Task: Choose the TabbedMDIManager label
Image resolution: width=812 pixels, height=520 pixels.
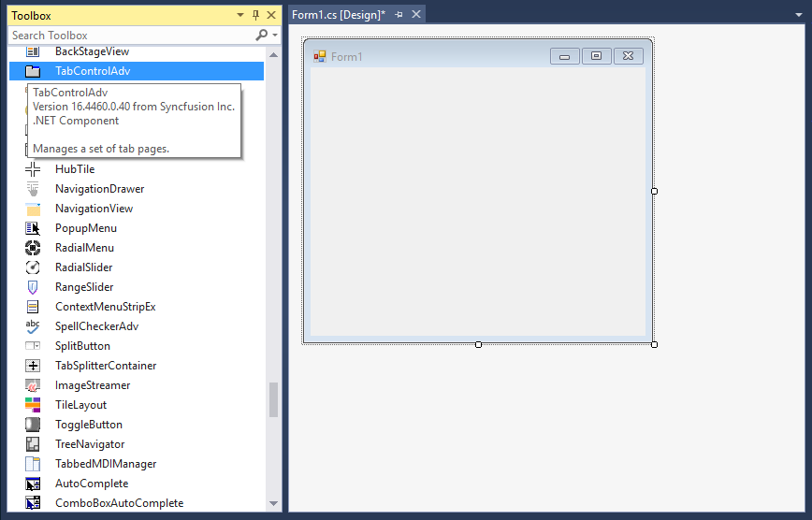Action: [x=106, y=464]
